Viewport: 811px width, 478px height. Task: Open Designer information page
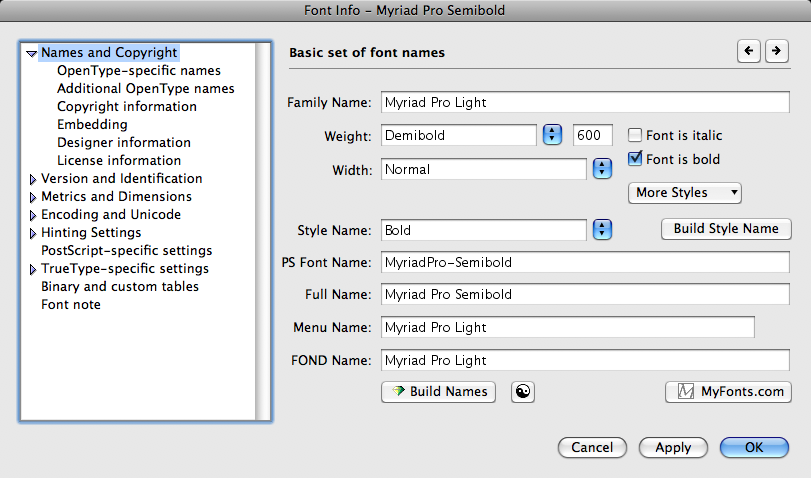point(124,142)
